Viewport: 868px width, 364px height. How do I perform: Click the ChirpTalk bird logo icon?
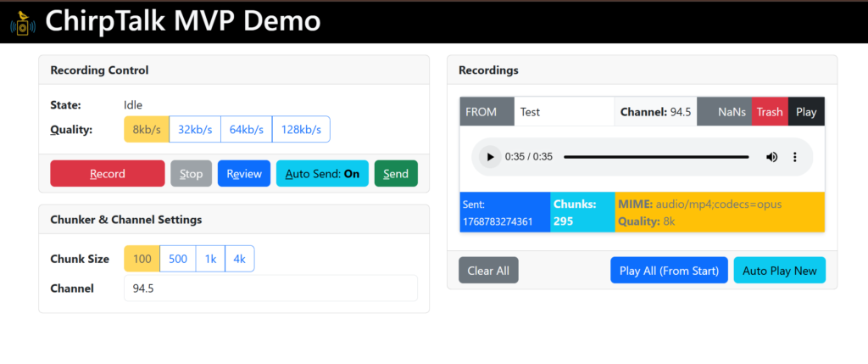coord(23,22)
